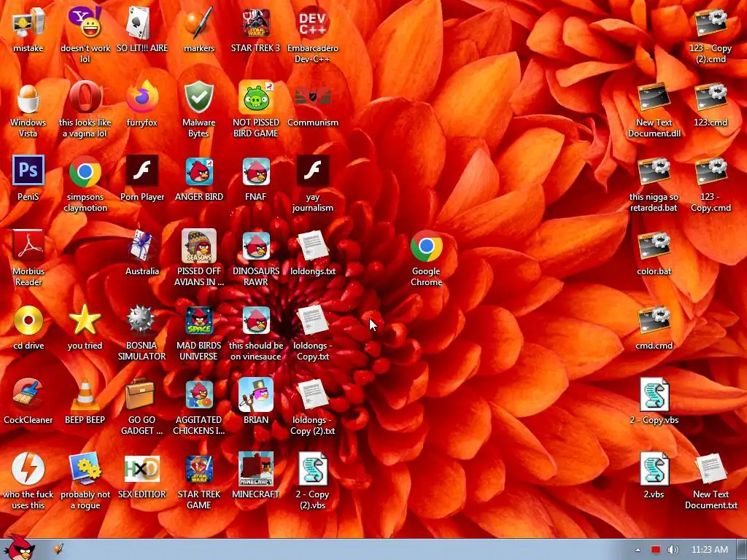Click 'AGGITATED CHICKENS I...' Rio icon
The width and height of the screenshot is (747, 560).
[199, 394]
